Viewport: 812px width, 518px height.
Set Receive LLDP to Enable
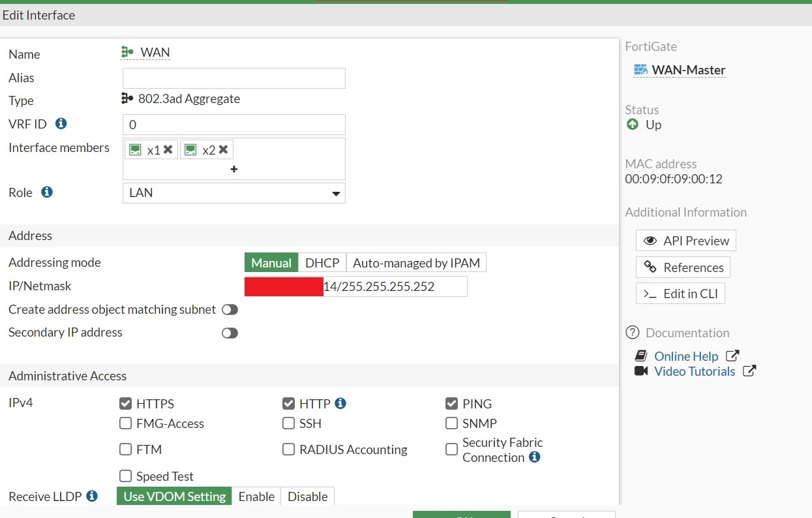(x=256, y=496)
